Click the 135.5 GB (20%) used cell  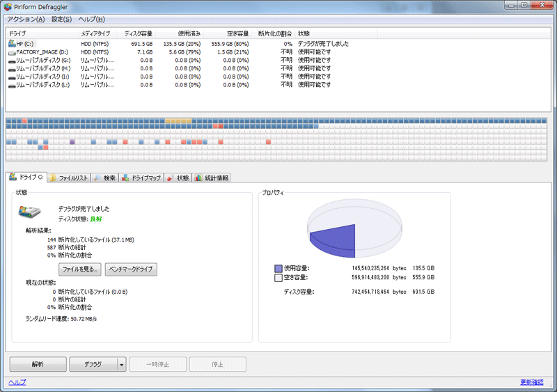click(182, 44)
